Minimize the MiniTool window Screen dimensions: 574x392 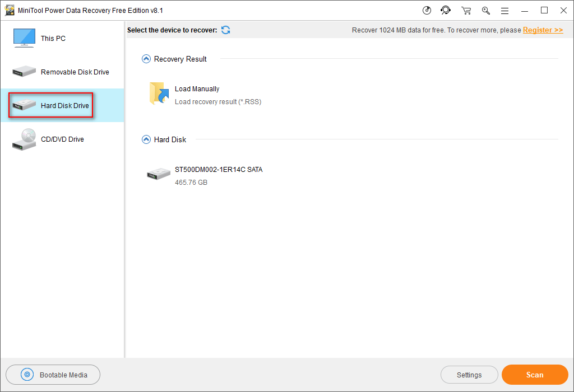525,11
